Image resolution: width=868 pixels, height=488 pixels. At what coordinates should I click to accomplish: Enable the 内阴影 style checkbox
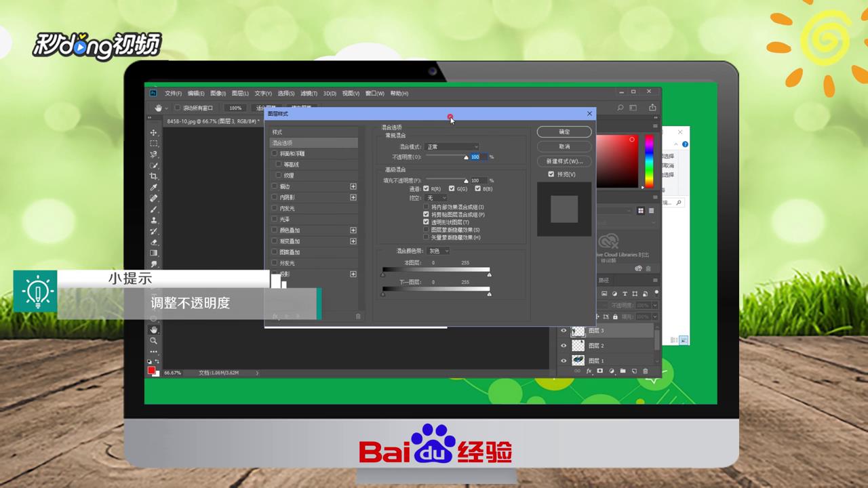[275, 197]
